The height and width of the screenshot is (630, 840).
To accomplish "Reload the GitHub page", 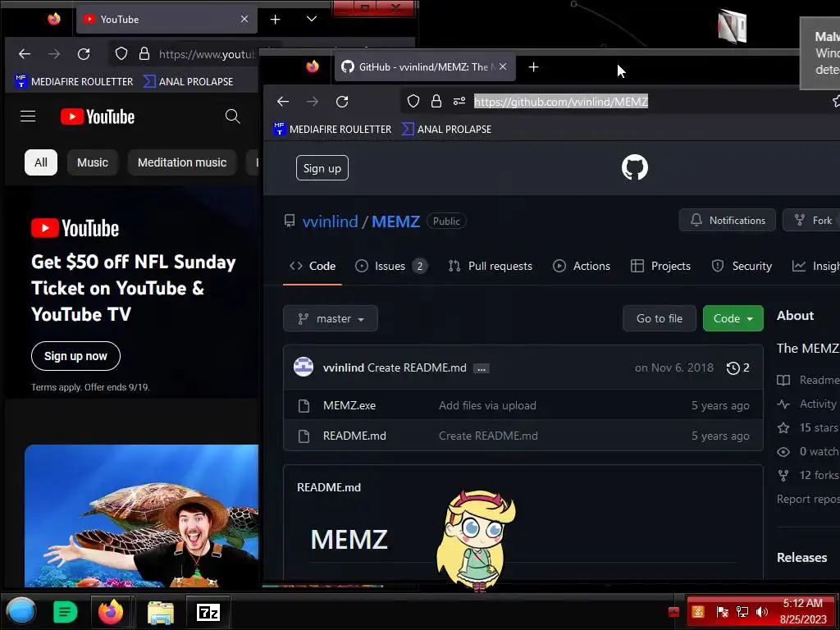I will point(342,101).
